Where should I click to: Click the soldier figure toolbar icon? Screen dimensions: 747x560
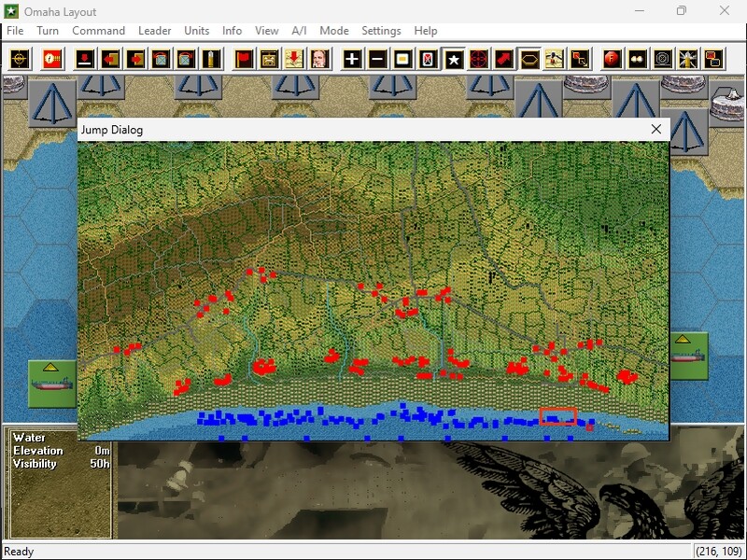tap(555, 59)
